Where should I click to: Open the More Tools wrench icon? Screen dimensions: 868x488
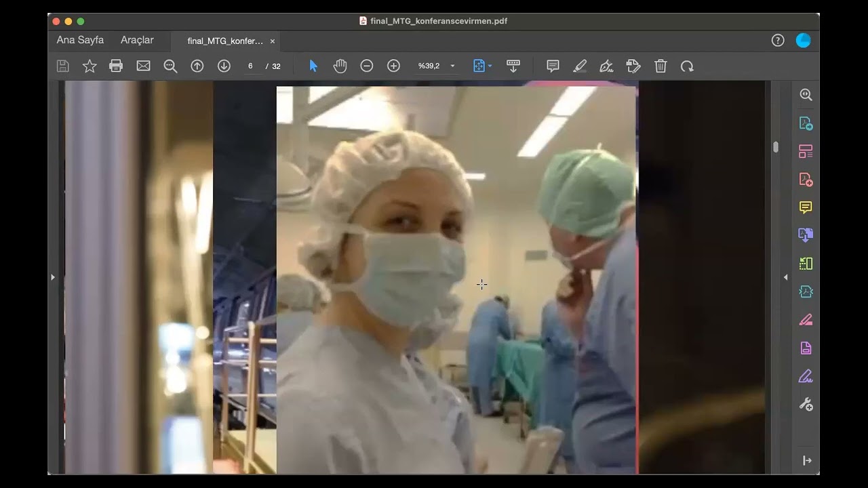[x=806, y=404]
